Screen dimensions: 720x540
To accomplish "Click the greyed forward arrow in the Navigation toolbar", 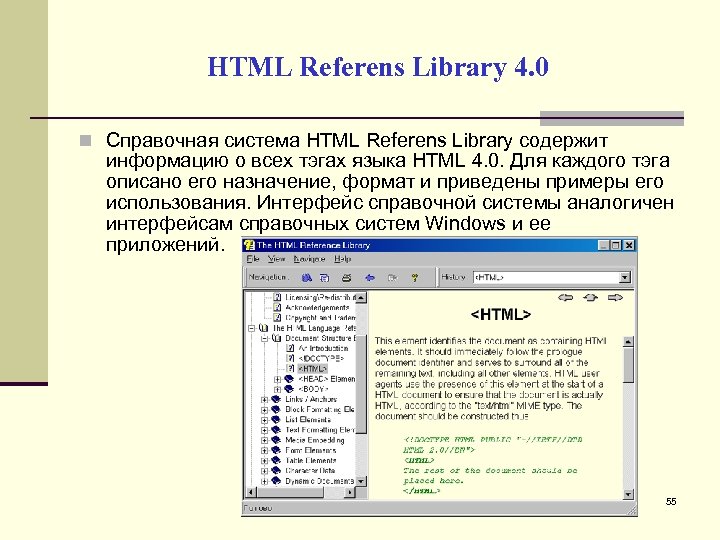I will pyautogui.click(x=392, y=277).
